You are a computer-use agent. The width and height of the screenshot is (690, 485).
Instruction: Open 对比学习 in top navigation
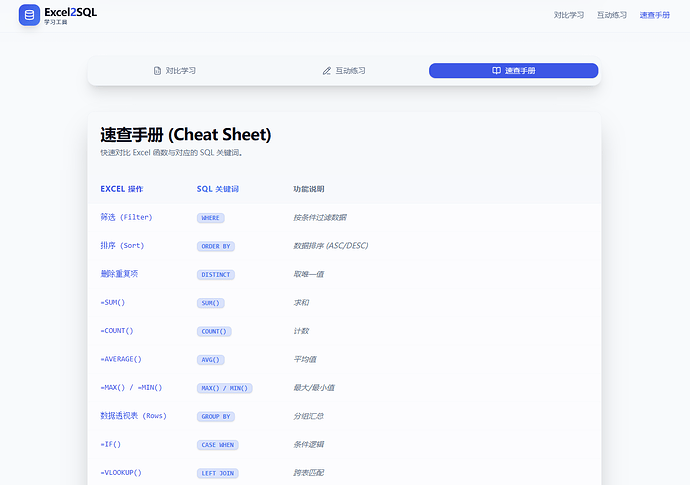[x=568, y=15]
